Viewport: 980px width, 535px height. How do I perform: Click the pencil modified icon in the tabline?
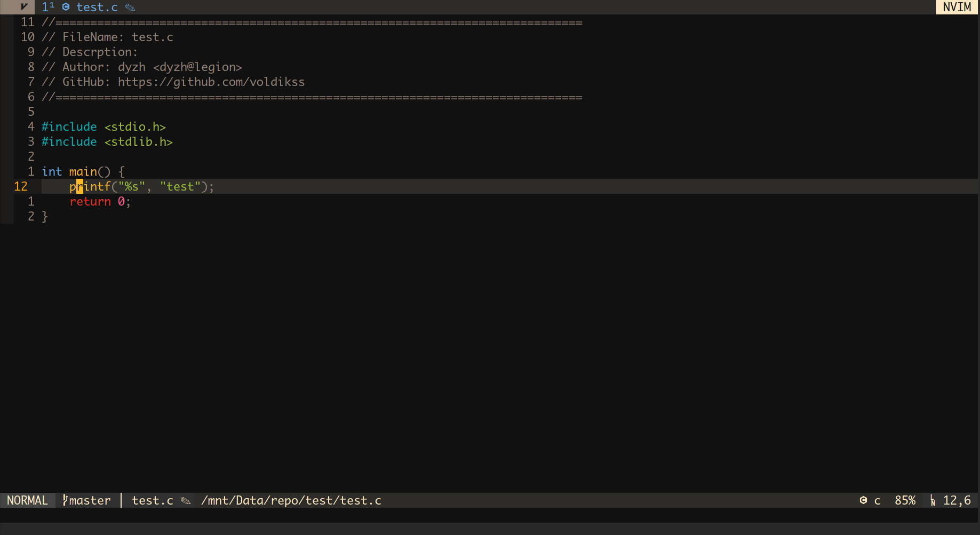point(130,7)
